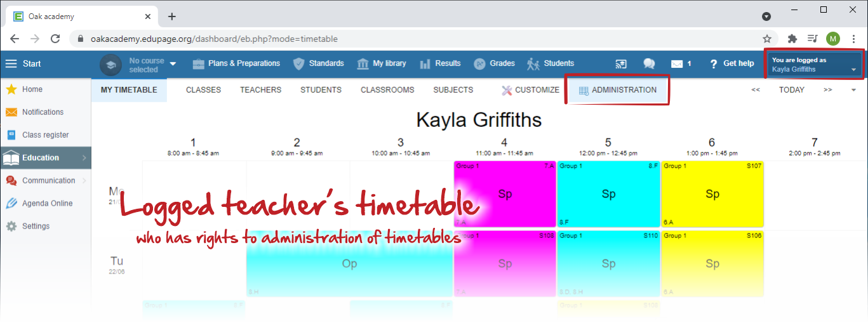Open the Grades section
868x323 pixels.
494,63
